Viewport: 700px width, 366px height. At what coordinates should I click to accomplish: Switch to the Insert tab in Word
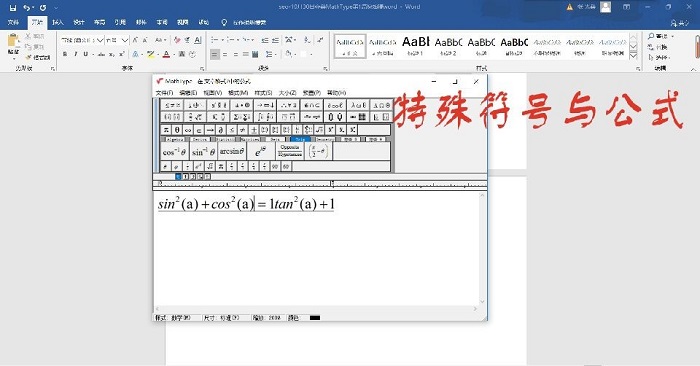tap(58, 22)
